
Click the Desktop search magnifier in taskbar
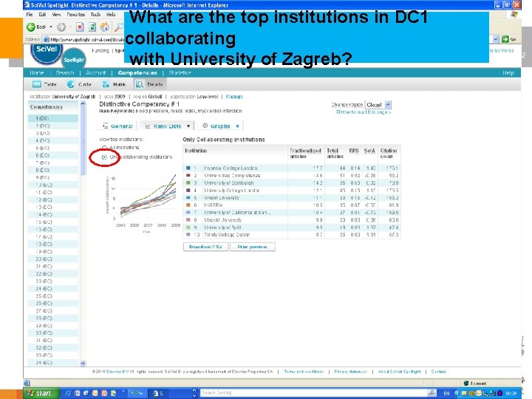(432, 393)
